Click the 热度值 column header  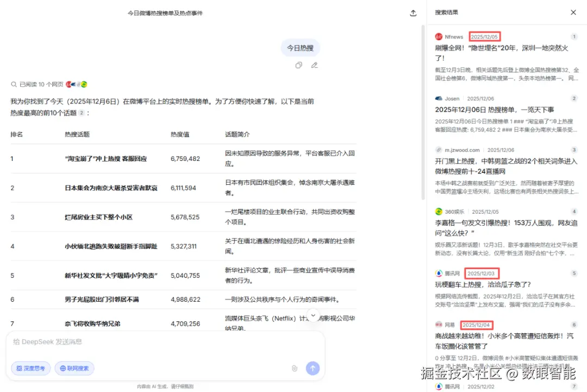(x=180, y=134)
